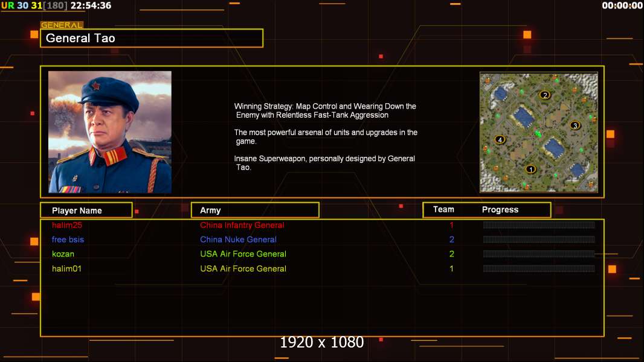Click the General Tao name field

(152, 38)
